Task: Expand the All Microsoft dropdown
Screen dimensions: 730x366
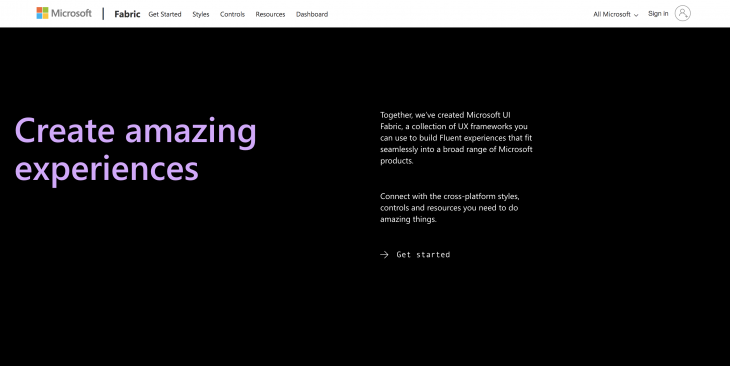Action: tap(615, 14)
